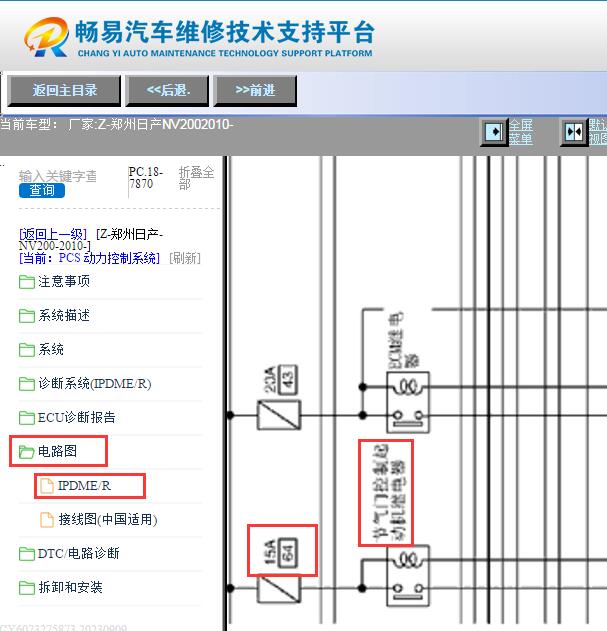Click the open 电路图 folder icon
This screenshot has width=607, height=631.
[x=27, y=452]
